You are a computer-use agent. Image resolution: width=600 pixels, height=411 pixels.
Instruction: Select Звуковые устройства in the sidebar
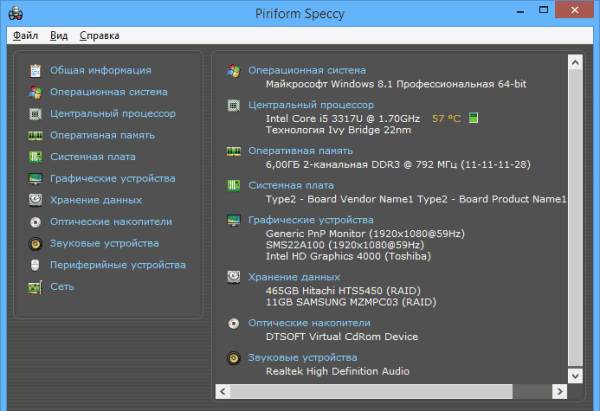pyautogui.click(x=104, y=243)
